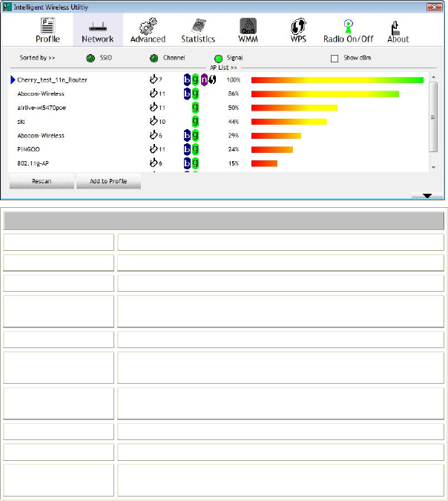Click the 'g' badge on ski row

[x=195, y=121]
